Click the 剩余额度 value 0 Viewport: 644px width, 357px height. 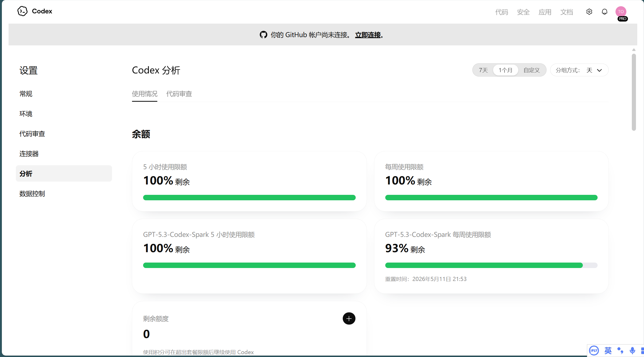pyautogui.click(x=146, y=334)
